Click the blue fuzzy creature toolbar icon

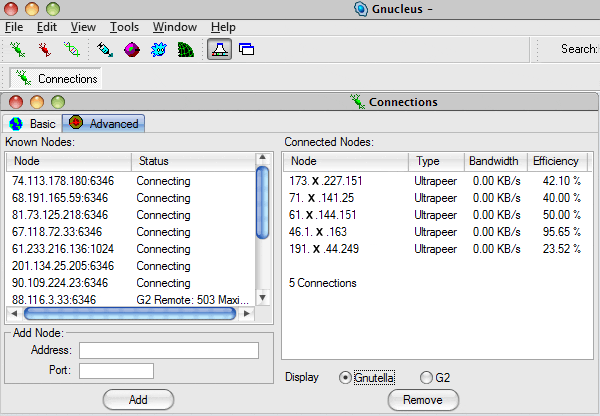click(x=158, y=49)
